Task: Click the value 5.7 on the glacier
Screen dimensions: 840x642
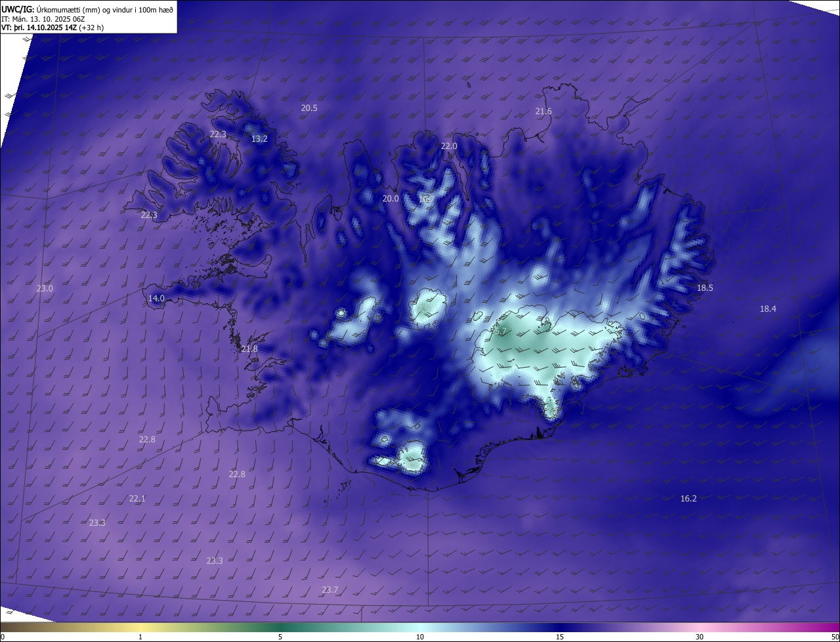Action: (x=499, y=332)
